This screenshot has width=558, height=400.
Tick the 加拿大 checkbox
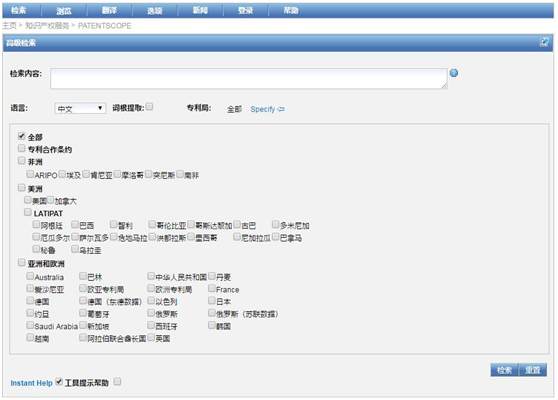pos(51,200)
